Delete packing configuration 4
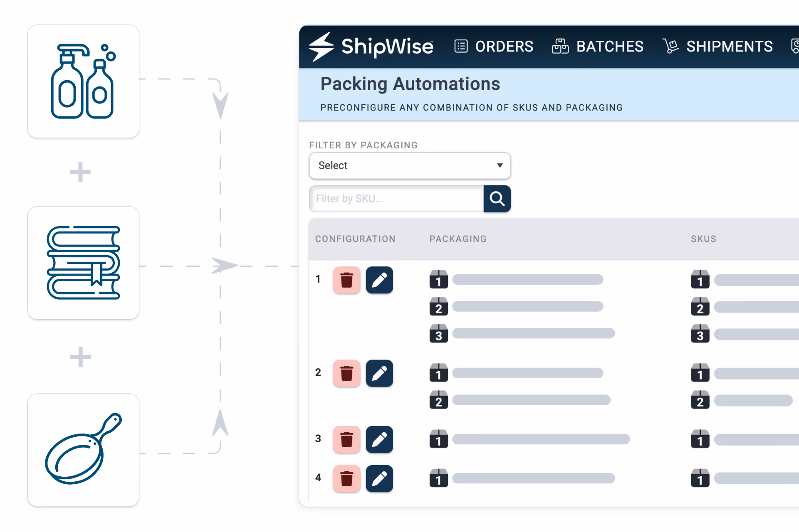This screenshot has width=799, height=532. (346, 478)
